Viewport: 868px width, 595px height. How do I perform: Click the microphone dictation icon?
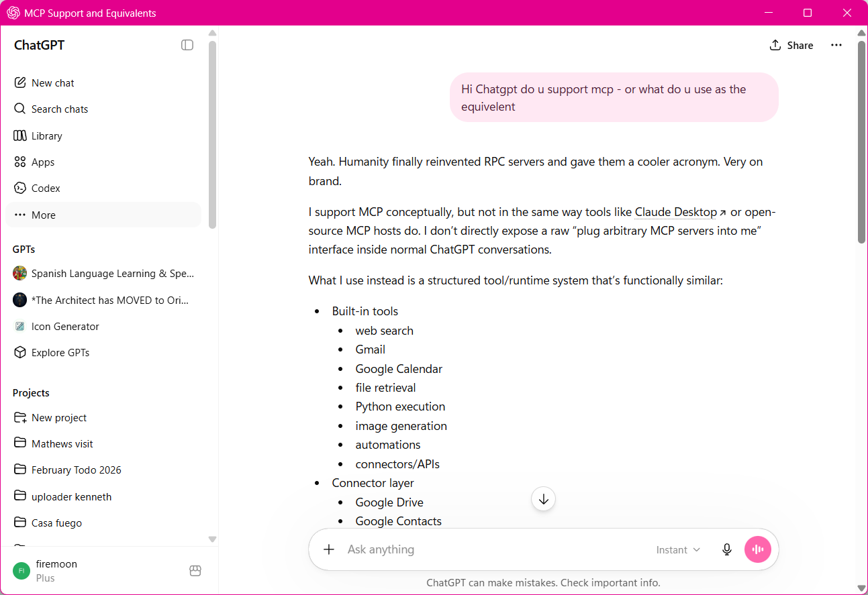point(726,549)
